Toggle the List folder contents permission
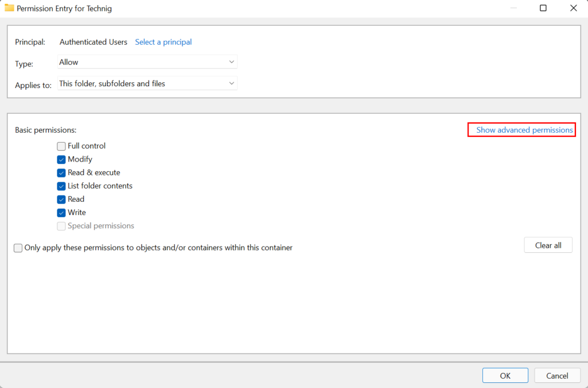 click(x=61, y=186)
